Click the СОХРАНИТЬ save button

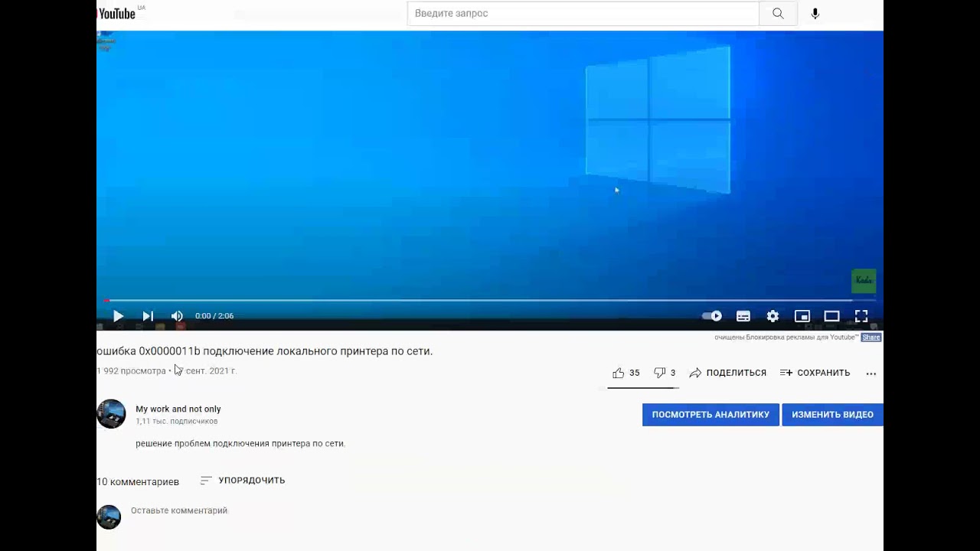click(x=815, y=373)
